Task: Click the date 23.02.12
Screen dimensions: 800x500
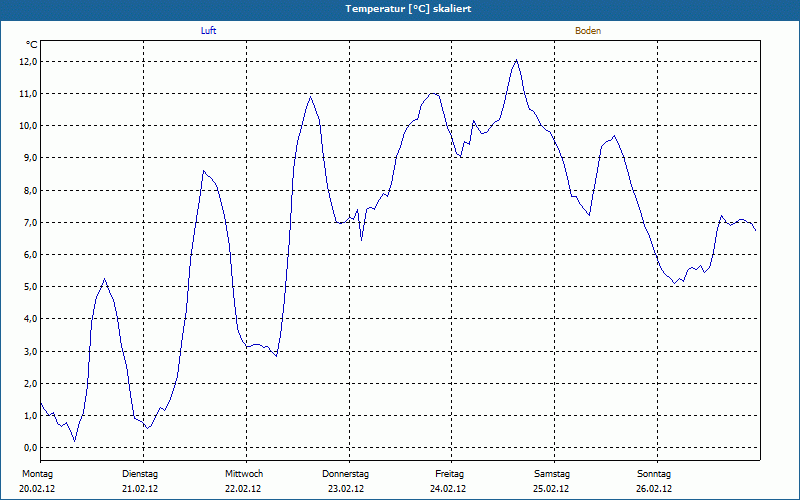Action: (x=346, y=489)
